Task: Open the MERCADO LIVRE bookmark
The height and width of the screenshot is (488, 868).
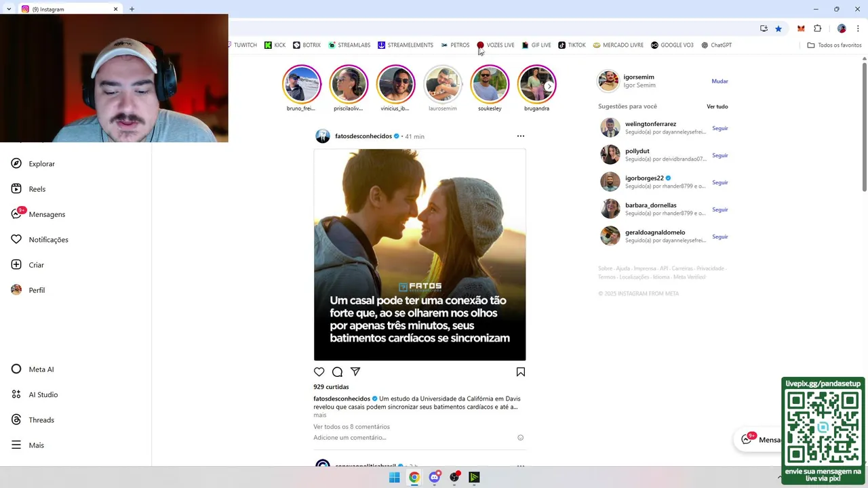Action: 618,45
